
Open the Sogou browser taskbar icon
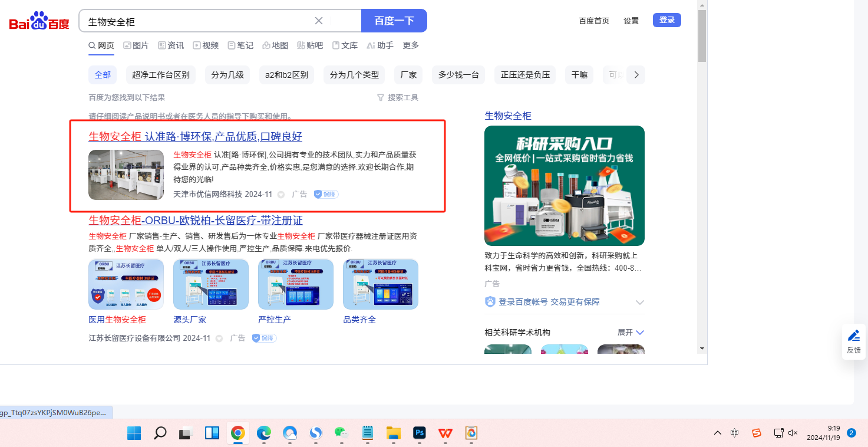[316, 433]
